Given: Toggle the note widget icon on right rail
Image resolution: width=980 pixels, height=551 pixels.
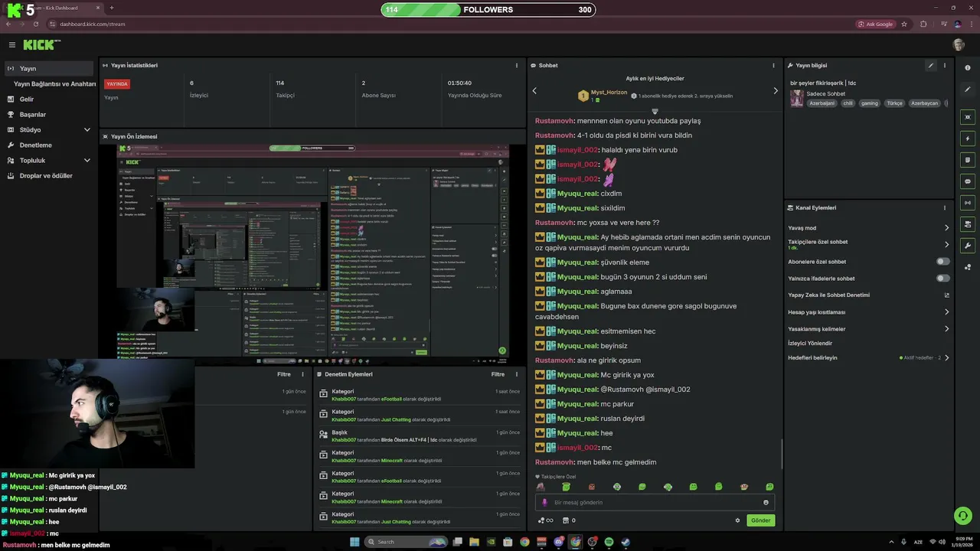Looking at the screenshot, I should pos(968,160).
